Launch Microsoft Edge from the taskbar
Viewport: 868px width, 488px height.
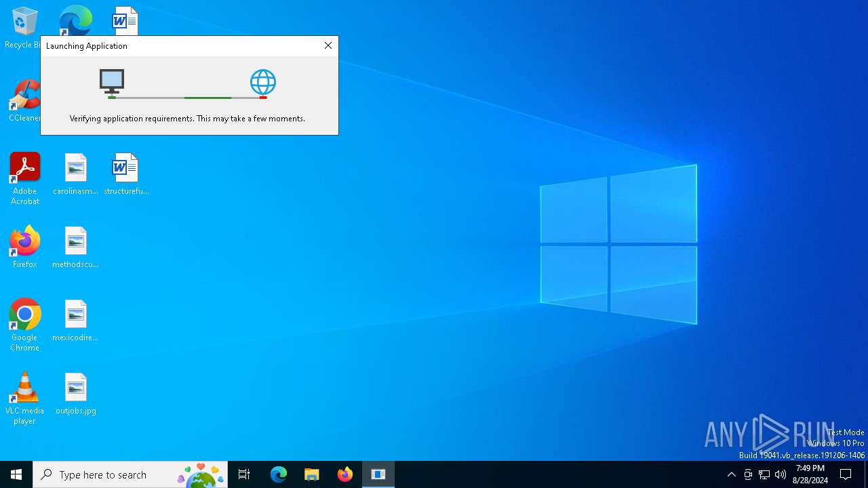tap(279, 474)
